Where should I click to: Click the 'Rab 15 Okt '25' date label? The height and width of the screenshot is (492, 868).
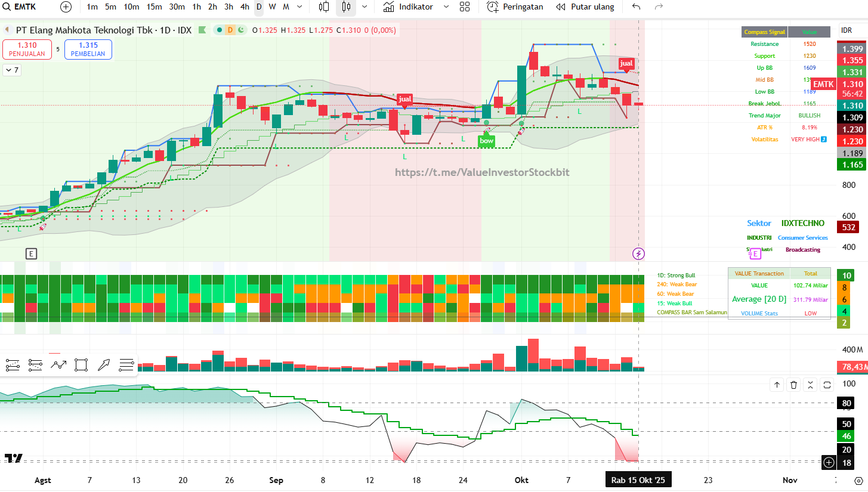pos(638,480)
